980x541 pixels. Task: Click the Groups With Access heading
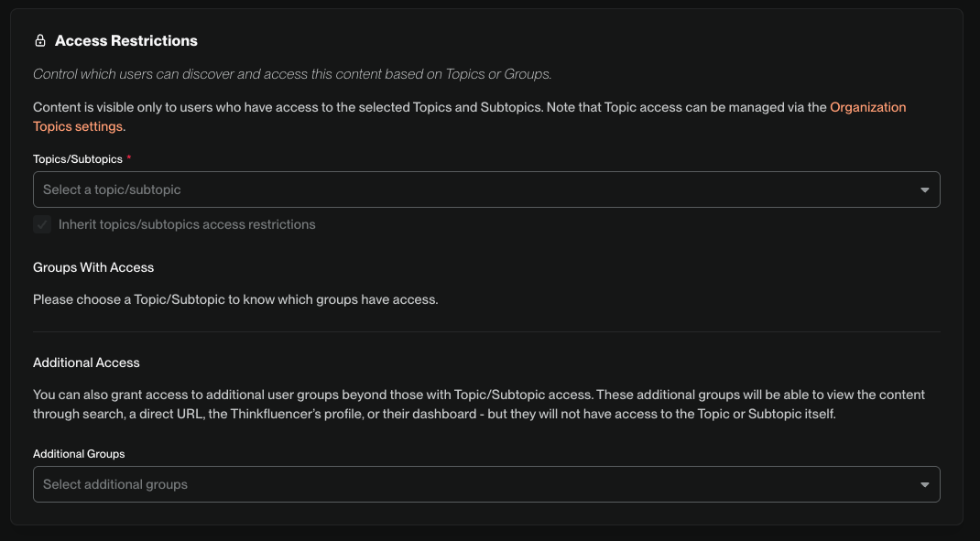[93, 267]
